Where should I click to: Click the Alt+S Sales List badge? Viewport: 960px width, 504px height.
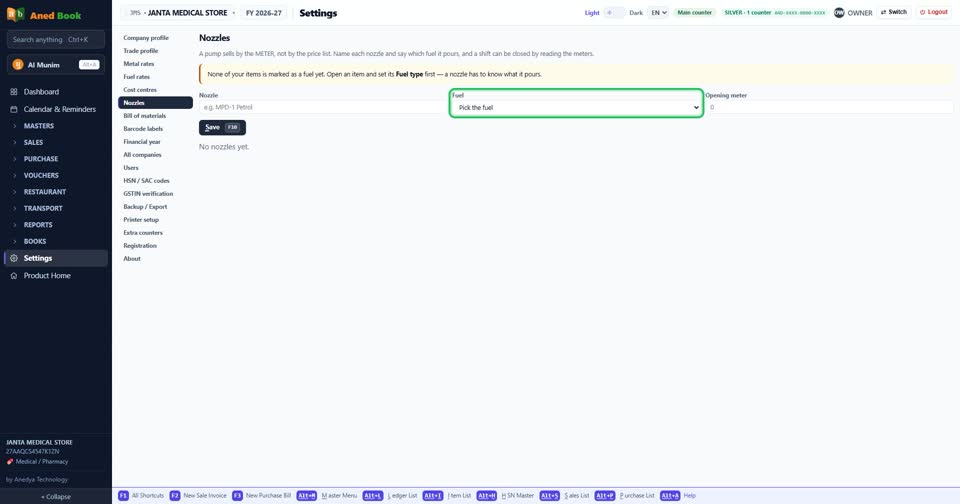[x=549, y=495]
